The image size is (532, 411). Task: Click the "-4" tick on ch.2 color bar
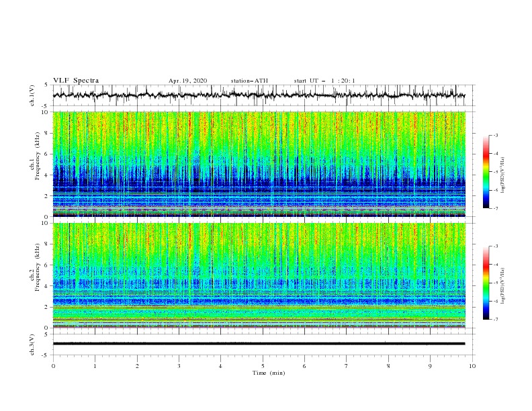(495, 265)
